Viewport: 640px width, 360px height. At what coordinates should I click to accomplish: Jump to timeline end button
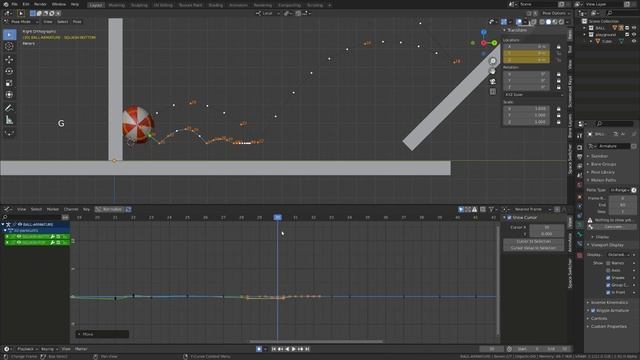[x=307, y=349]
